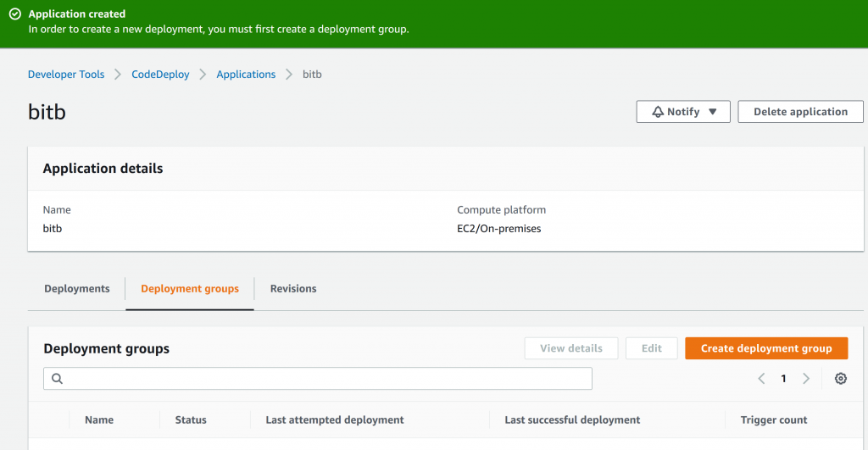Click Create deployment group button
868x450 pixels.
766,348
